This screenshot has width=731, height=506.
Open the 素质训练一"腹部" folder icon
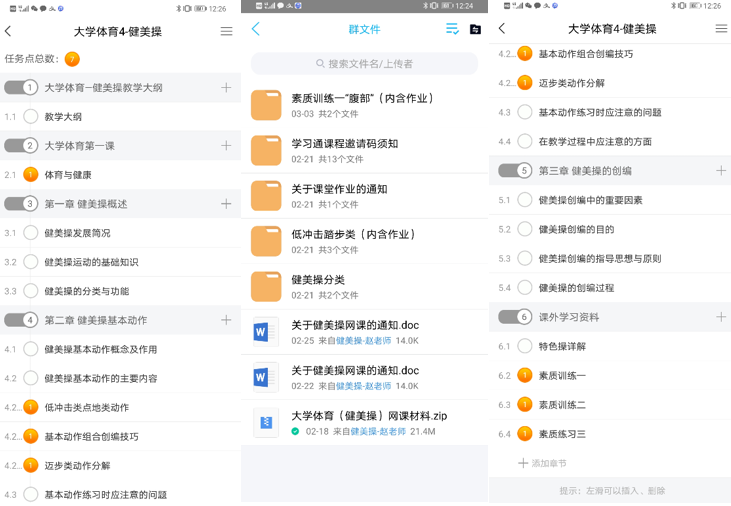pyautogui.click(x=266, y=105)
